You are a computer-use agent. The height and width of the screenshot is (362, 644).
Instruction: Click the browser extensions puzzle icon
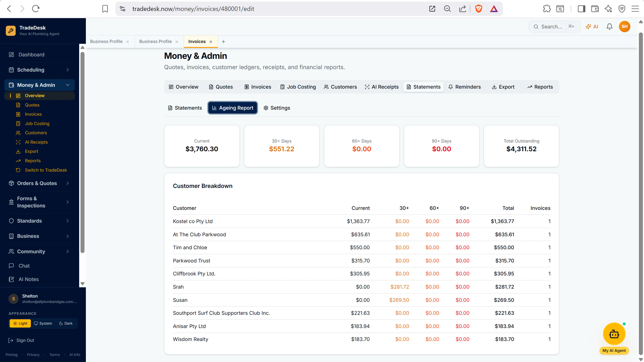pos(547,9)
